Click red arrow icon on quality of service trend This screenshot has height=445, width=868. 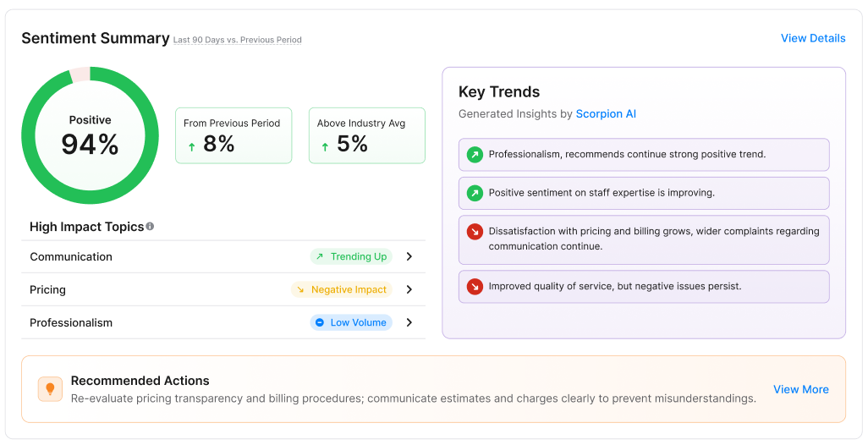click(475, 286)
